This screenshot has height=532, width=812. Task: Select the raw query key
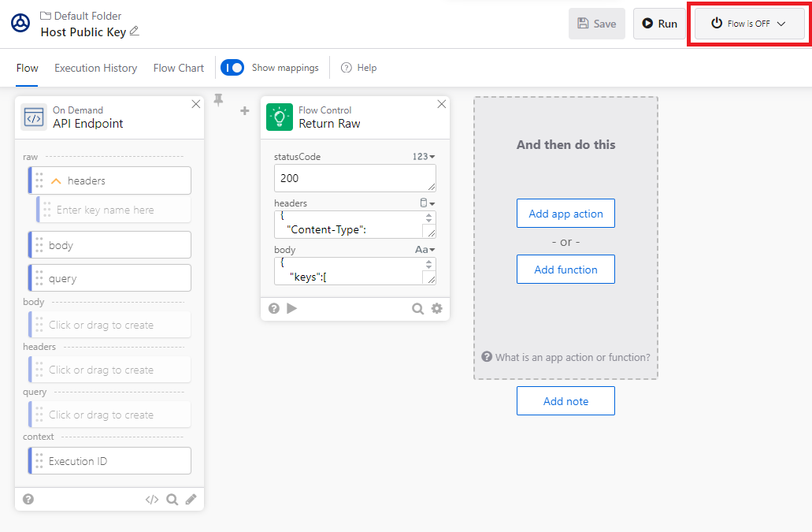click(109, 278)
